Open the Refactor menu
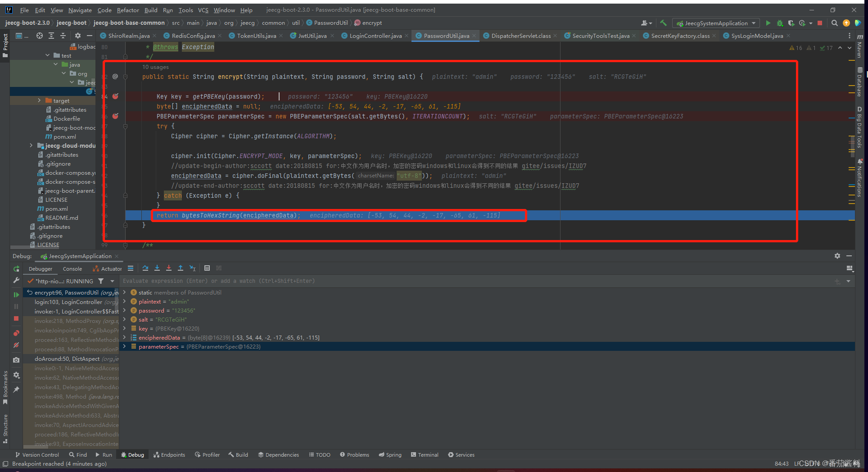 (x=128, y=10)
